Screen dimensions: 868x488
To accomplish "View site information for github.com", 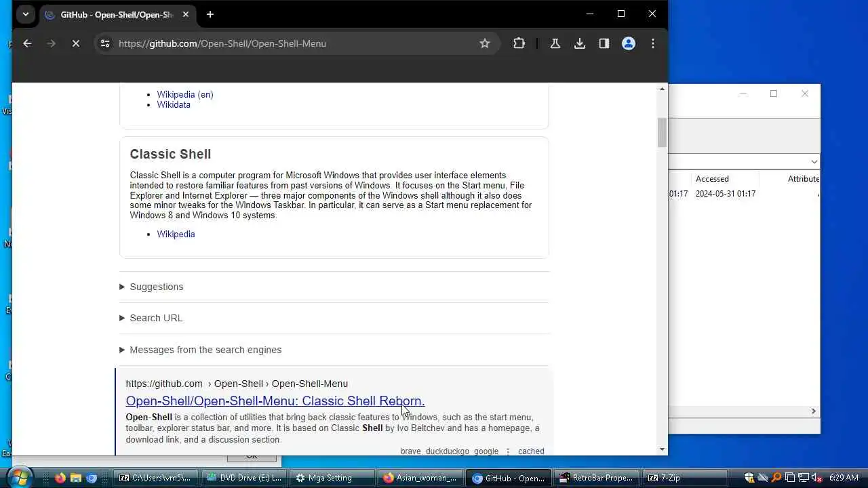I will coord(104,43).
